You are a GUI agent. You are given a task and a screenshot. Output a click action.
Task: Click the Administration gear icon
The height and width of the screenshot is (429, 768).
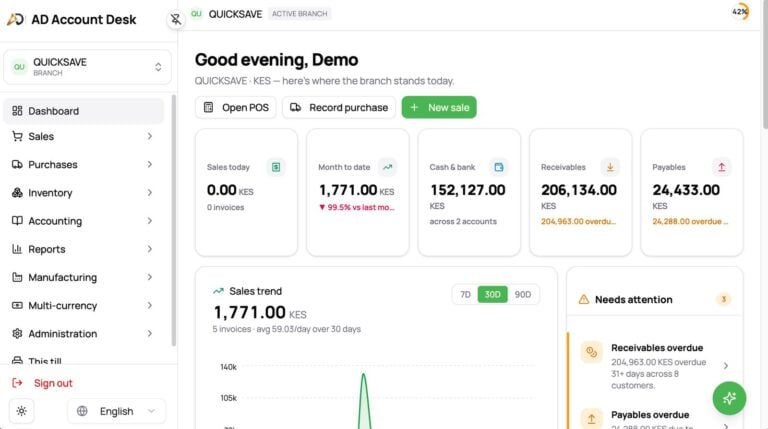point(17,334)
